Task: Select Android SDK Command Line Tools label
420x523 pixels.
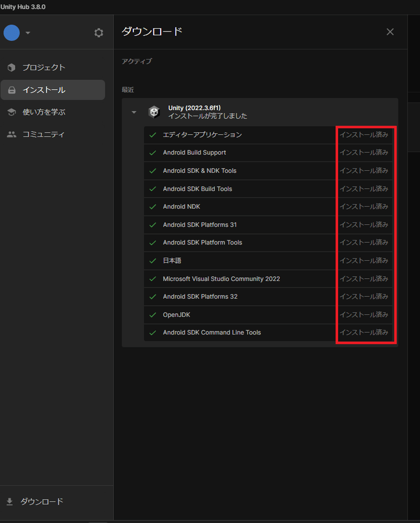Action: point(212,332)
